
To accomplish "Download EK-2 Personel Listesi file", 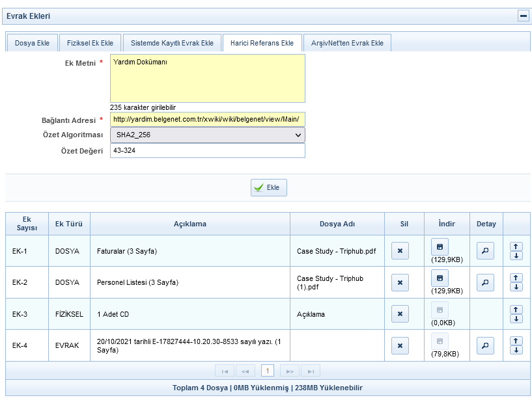I will [440, 278].
